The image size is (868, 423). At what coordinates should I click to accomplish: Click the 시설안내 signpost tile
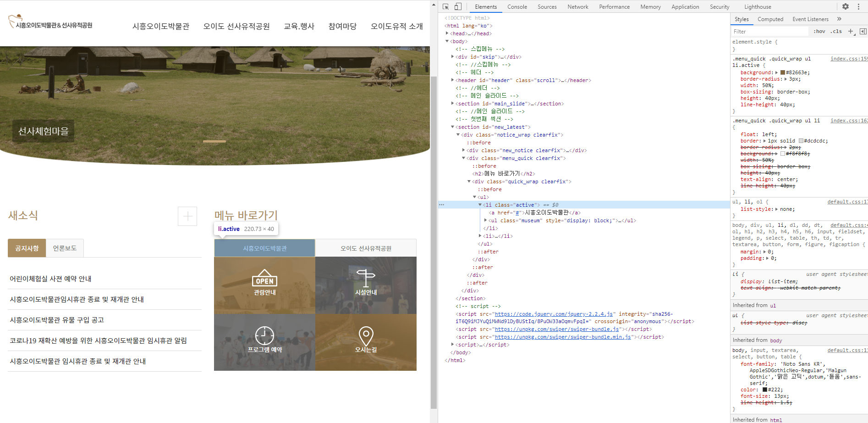[x=366, y=285]
